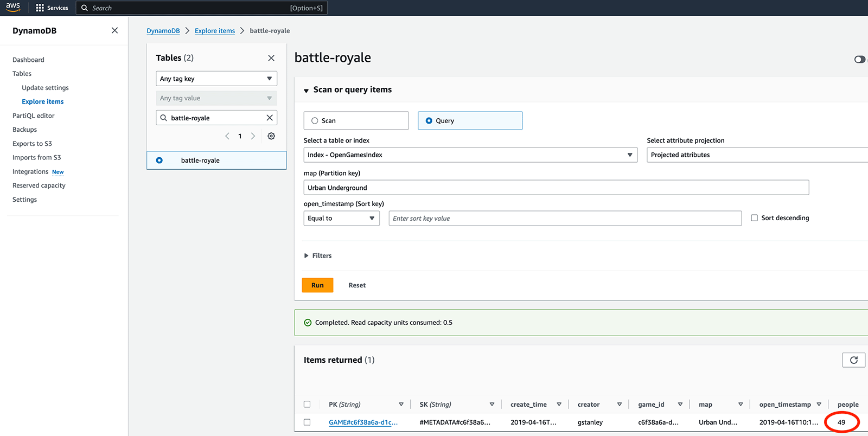Click the 2019-04-16T… create_time cell
This screenshot has height=436, width=868.
533,422
